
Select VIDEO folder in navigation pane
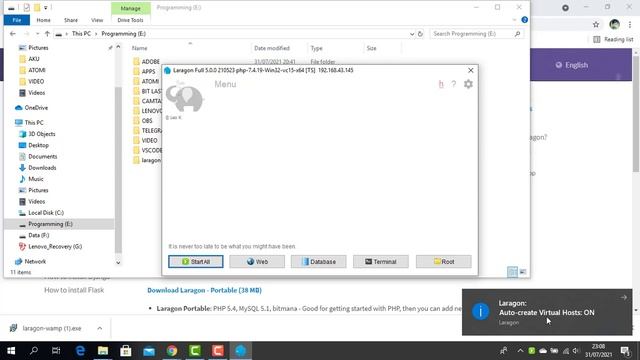(x=36, y=82)
